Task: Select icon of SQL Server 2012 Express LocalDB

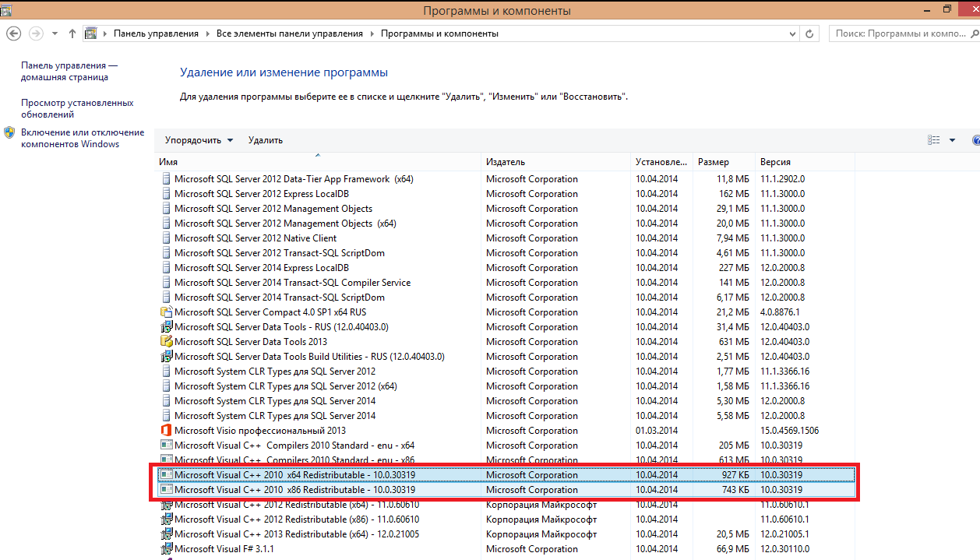Action: 166,194
